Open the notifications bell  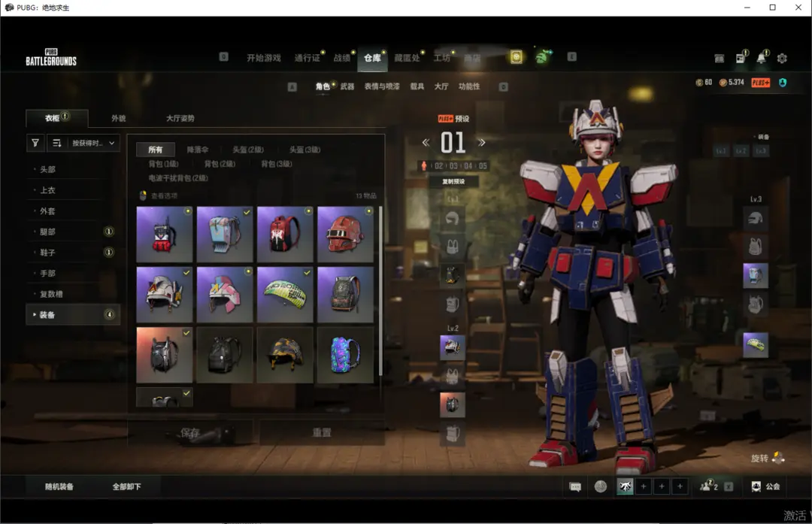click(761, 58)
